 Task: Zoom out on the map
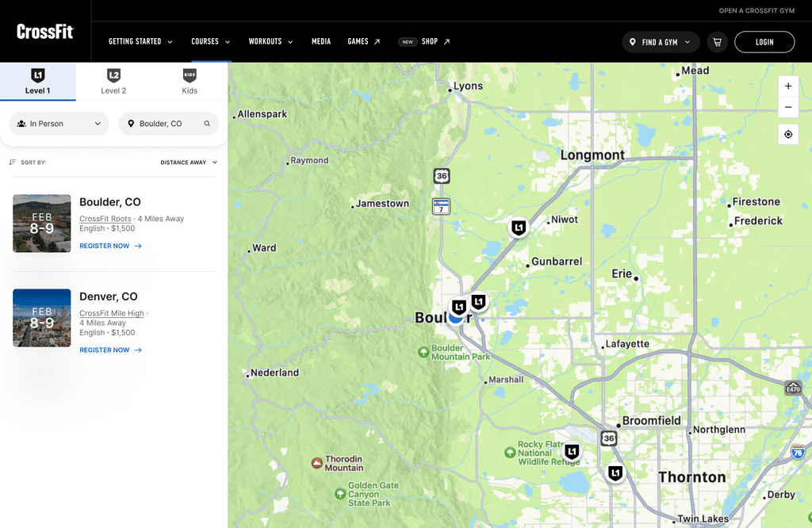(x=788, y=107)
